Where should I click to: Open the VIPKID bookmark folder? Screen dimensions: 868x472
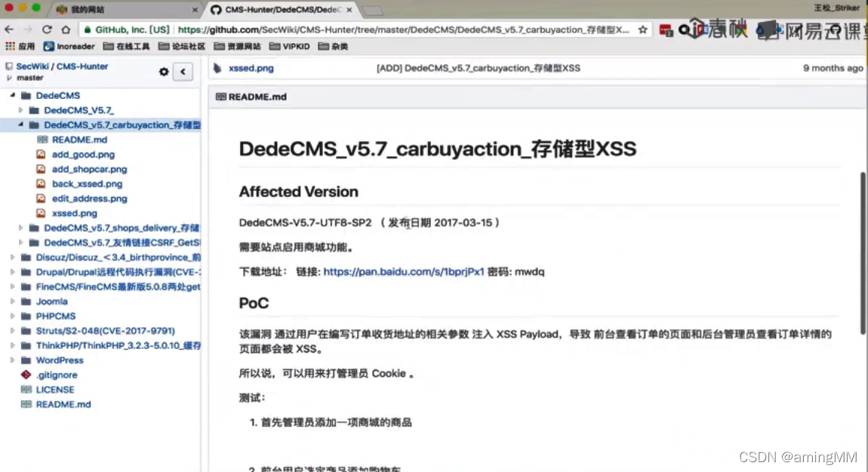coord(290,47)
